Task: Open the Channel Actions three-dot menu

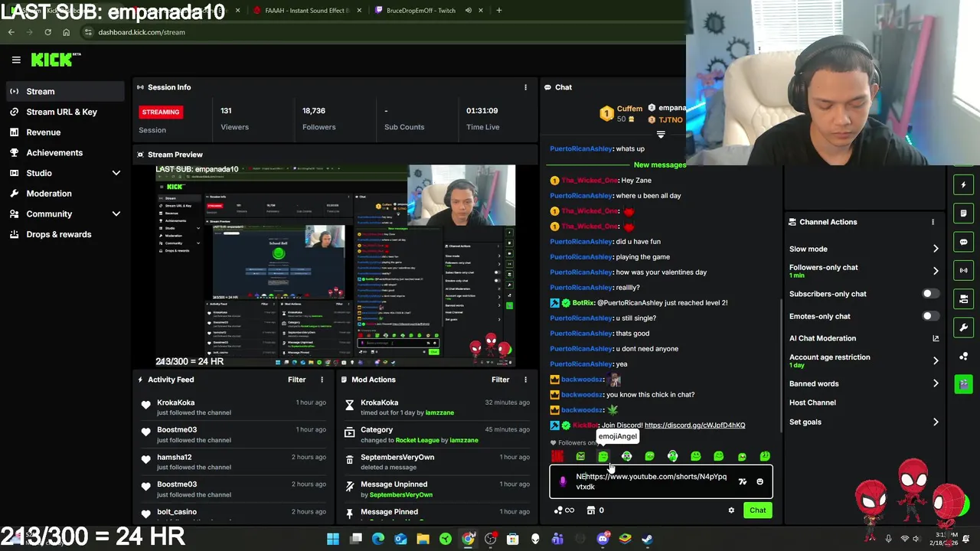Action: point(933,222)
